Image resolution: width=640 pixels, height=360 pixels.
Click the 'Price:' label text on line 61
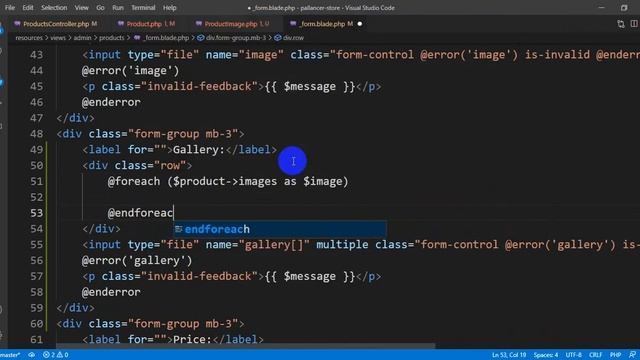192,339
